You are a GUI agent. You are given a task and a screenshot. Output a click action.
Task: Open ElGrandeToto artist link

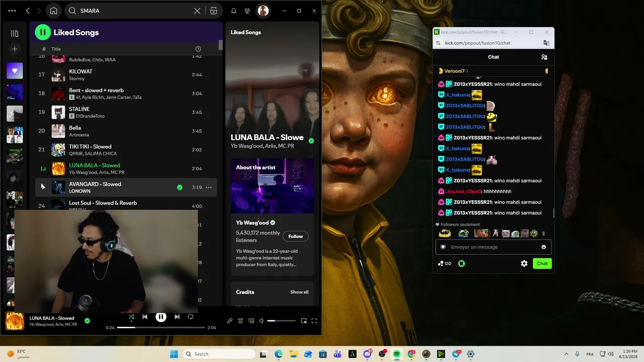point(90,116)
